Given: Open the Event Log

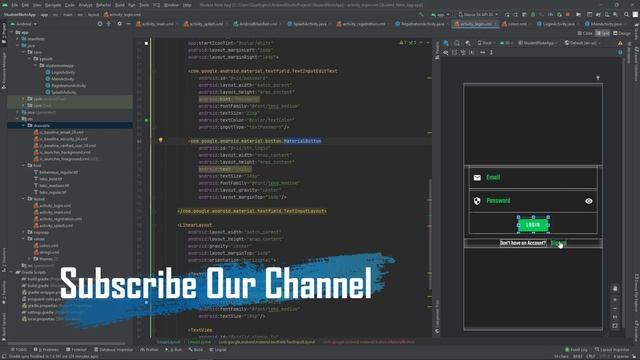Looking at the screenshot, I should (576, 350).
